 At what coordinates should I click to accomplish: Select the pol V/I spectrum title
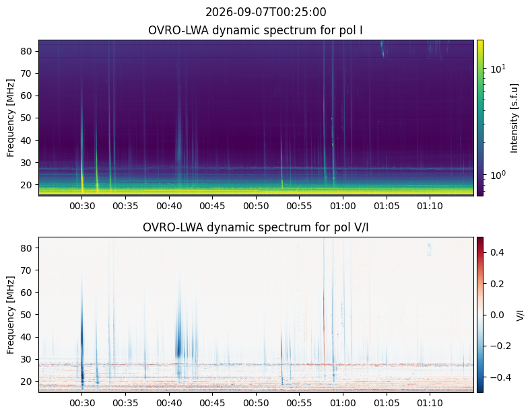[255, 227]
